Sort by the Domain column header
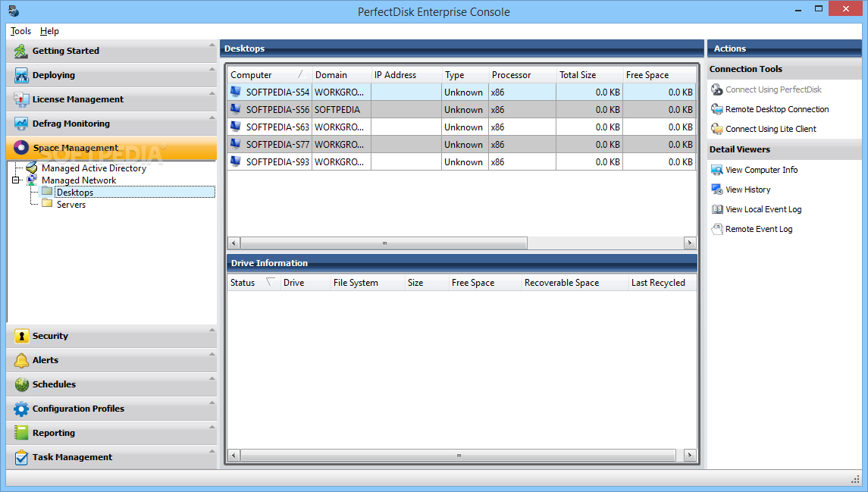 [x=342, y=75]
